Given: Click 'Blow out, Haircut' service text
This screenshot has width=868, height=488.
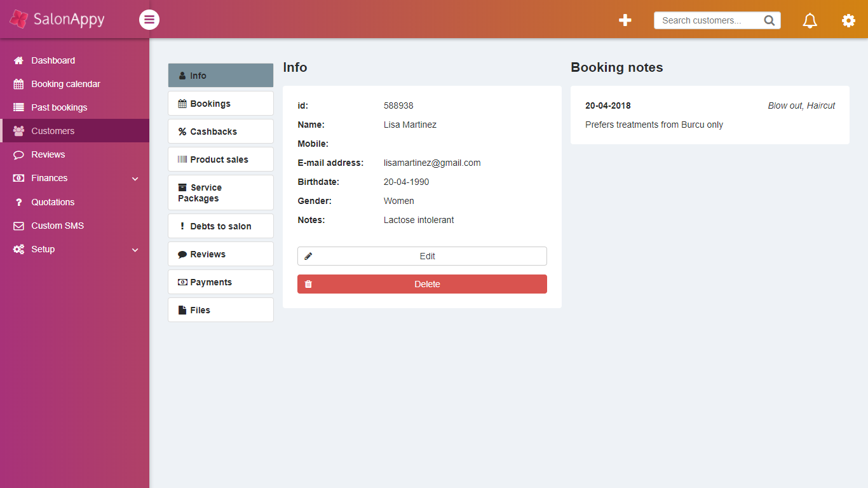Looking at the screenshot, I should pos(802,105).
